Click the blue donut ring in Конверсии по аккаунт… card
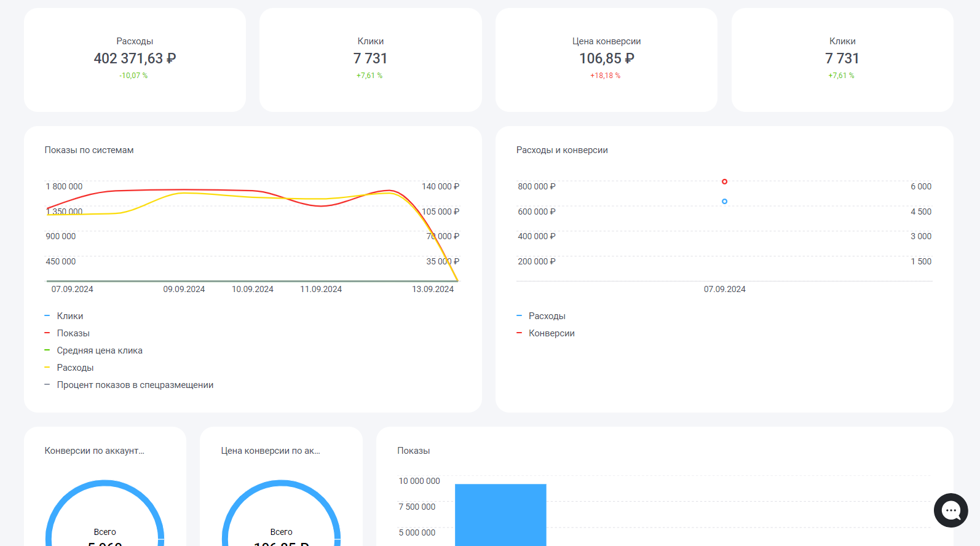This screenshot has height=546, width=980. click(x=105, y=483)
